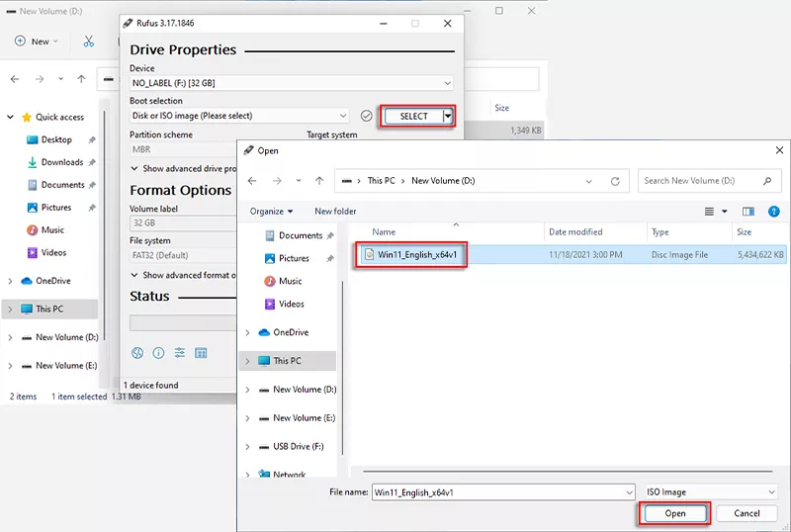Click This PC in Open dialog breadcrumb
Viewport: 791px width, 532px height.
click(x=381, y=181)
